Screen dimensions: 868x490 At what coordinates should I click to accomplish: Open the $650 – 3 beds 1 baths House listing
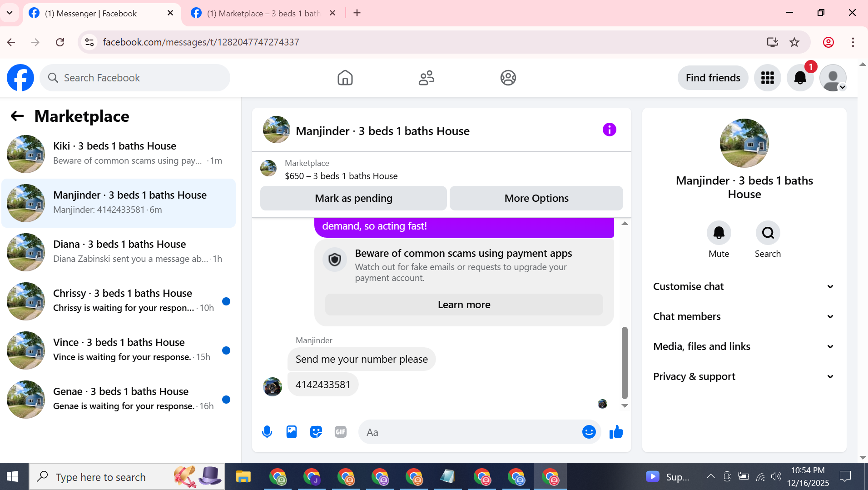click(x=341, y=176)
